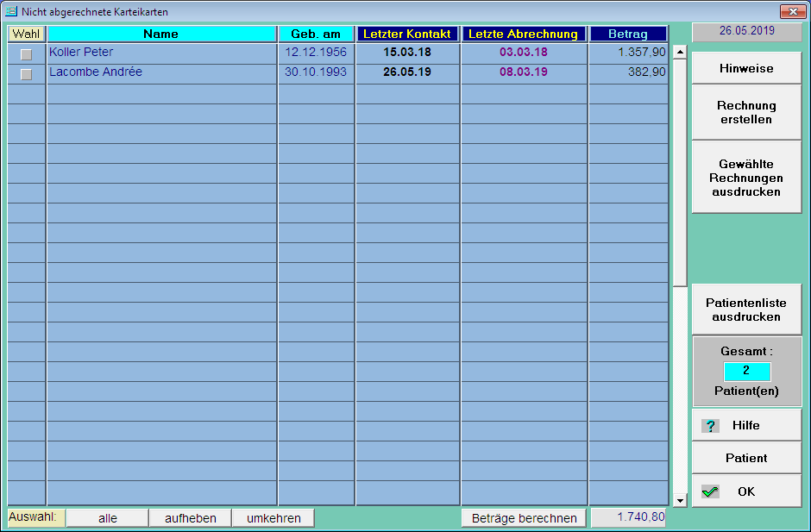Print via Patientenliste ausdrucken button
This screenshot has height=532, width=811.
pos(746,310)
